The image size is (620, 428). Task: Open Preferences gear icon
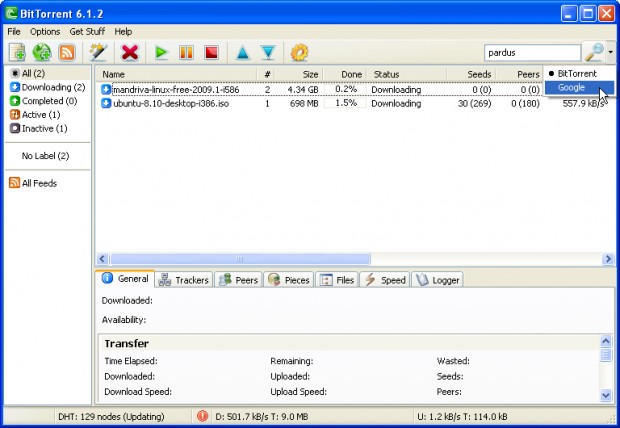coord(299,52)
